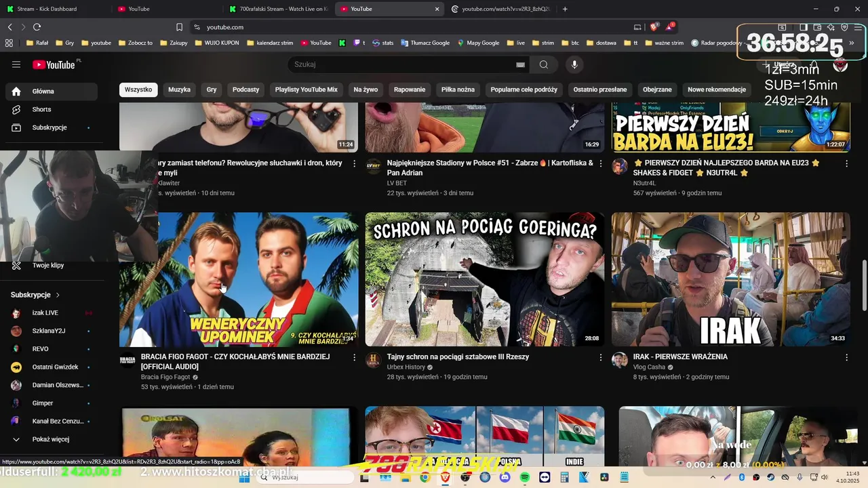Bookmark this page icon in address bar
The width and height of the screenshot is (868, 488).
coord(179,27)
